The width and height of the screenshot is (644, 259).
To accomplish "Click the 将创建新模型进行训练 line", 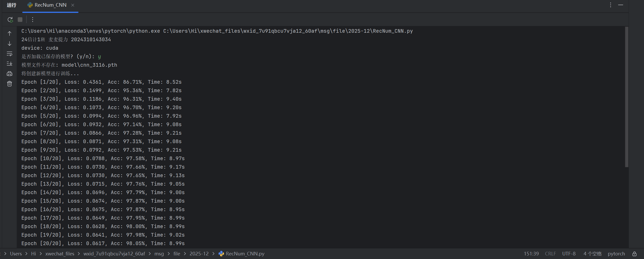I will pos(50,74).
